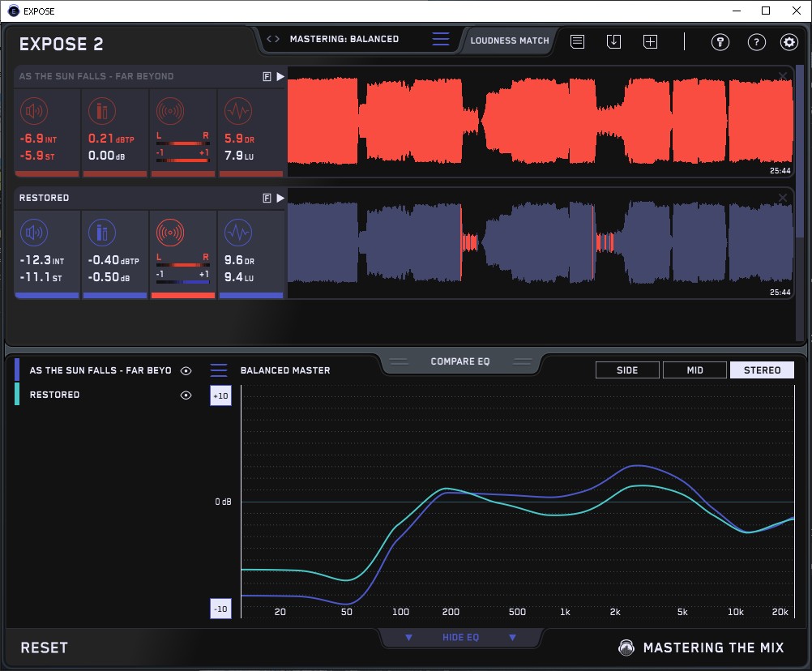The image size is (812, 671).
Task: Open the notes document icon
Action: pos(577,41)
